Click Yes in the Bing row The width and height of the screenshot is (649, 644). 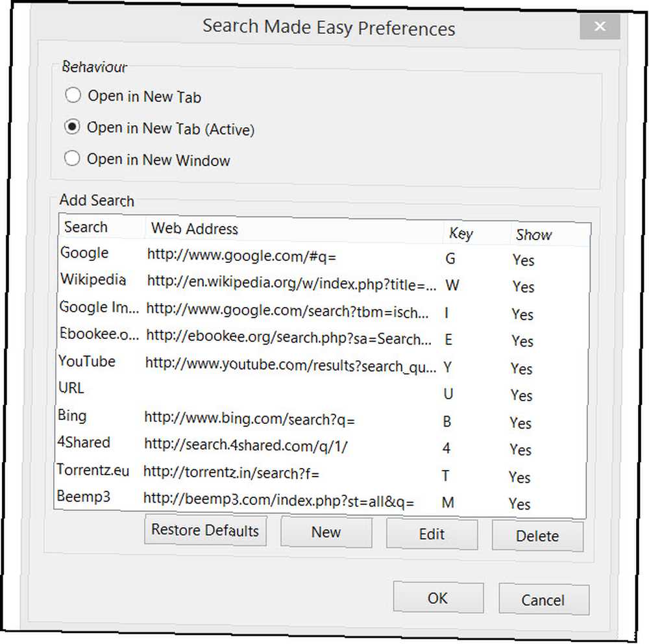[520, 423]
